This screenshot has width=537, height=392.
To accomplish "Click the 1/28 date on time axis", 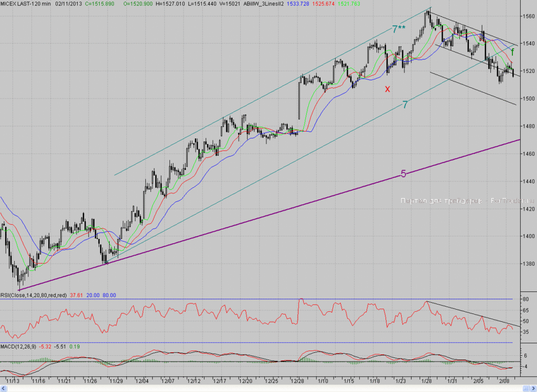I will [426, 380].
